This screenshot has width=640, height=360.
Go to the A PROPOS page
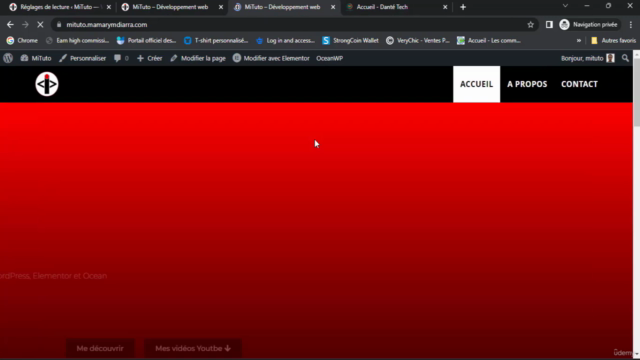pyautogui.click(x=527, y=84)
